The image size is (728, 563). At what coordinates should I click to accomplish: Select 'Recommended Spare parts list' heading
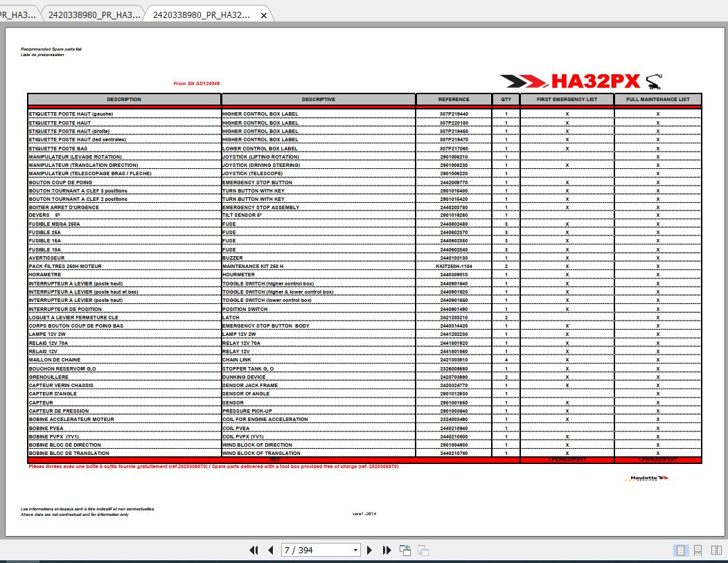coord(51,48)
